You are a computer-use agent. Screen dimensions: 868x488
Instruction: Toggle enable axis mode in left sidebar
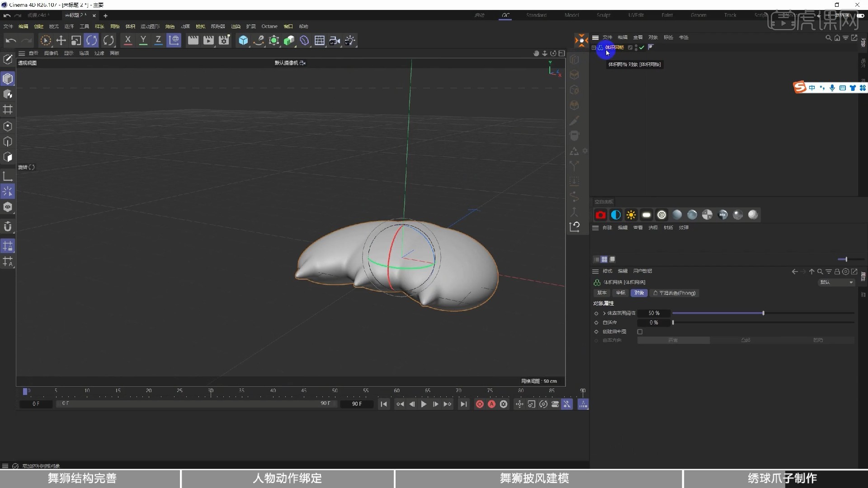tap(8, 176)
